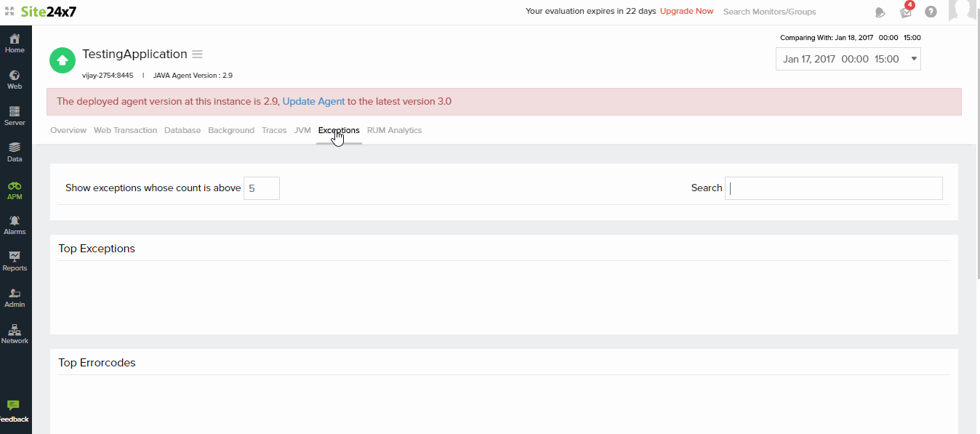
Task: Click the Update Agent link
Action: point(313,102)
